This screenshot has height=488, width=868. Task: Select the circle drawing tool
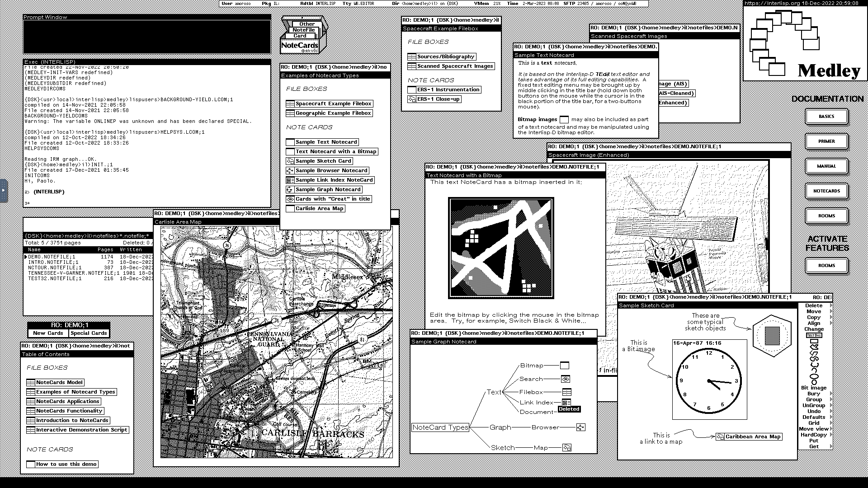[x=814, y=382]
